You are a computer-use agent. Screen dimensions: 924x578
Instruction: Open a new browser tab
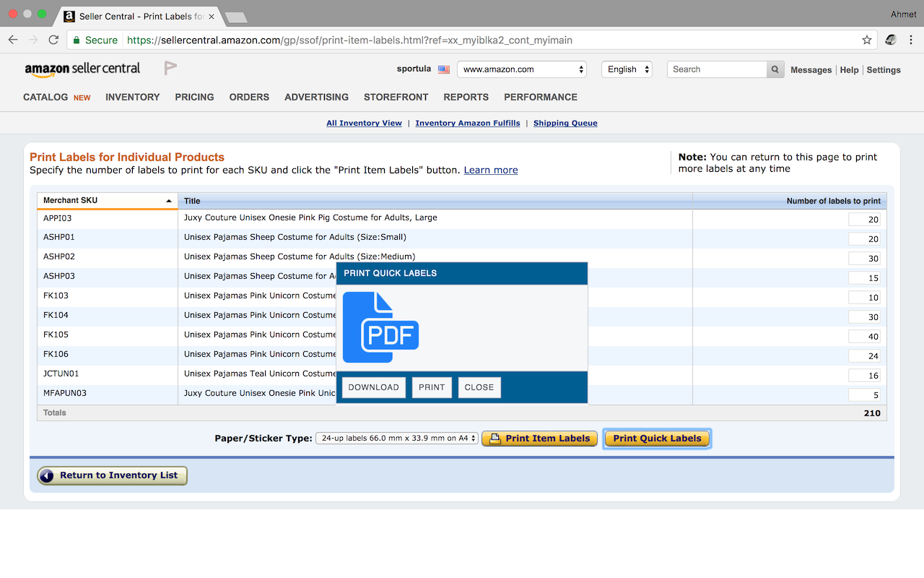235,17
